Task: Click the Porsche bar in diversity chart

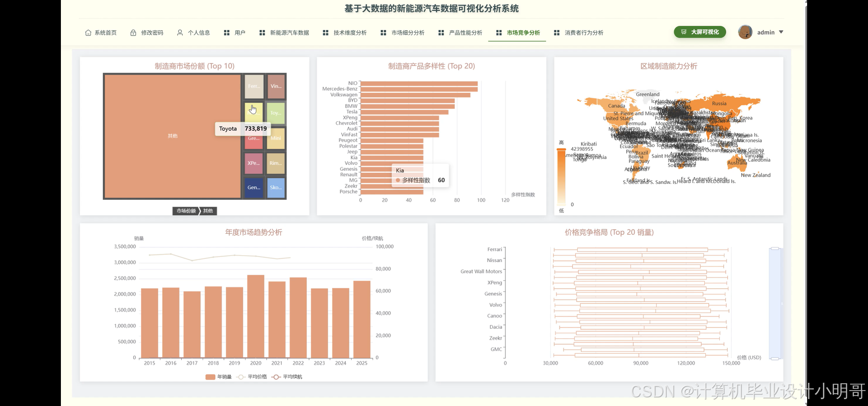Action: click(392, 192)
